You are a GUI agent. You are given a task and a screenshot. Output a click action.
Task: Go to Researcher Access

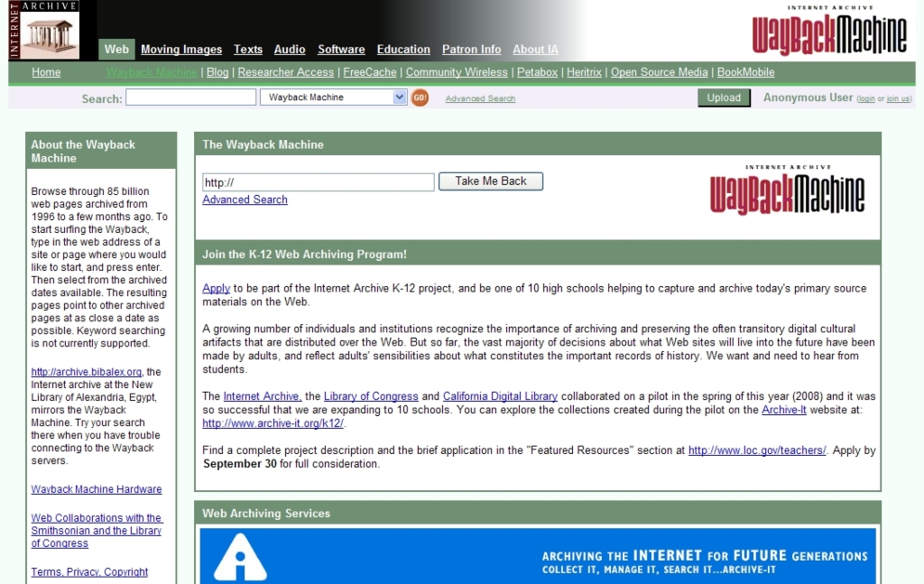(286, 72)
